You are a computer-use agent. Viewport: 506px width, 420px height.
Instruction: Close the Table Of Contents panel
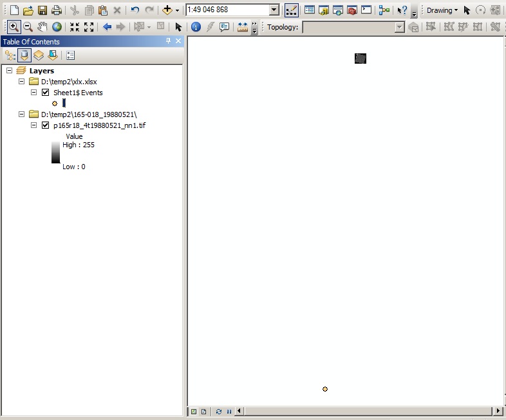(x=178, y=41)
